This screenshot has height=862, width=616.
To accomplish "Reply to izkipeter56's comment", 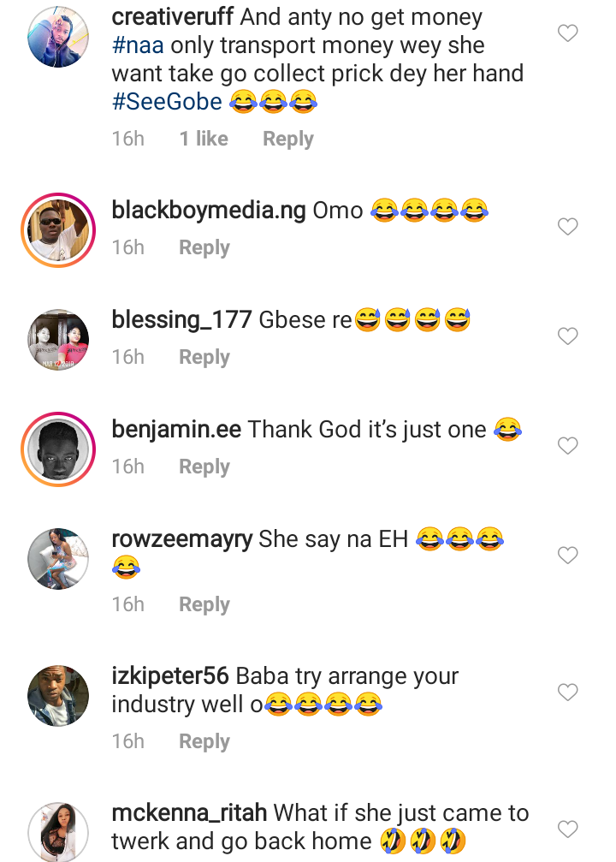I will (x=204, y=741).
